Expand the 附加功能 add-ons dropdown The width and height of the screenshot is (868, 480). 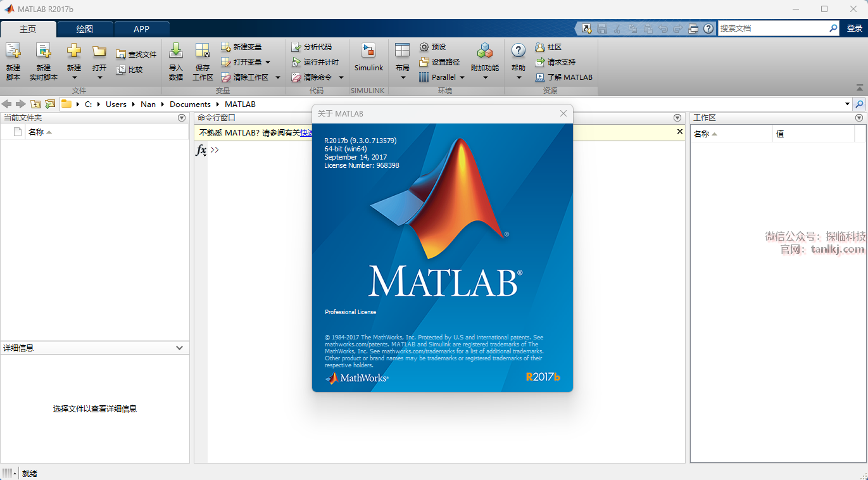point(485,77)
